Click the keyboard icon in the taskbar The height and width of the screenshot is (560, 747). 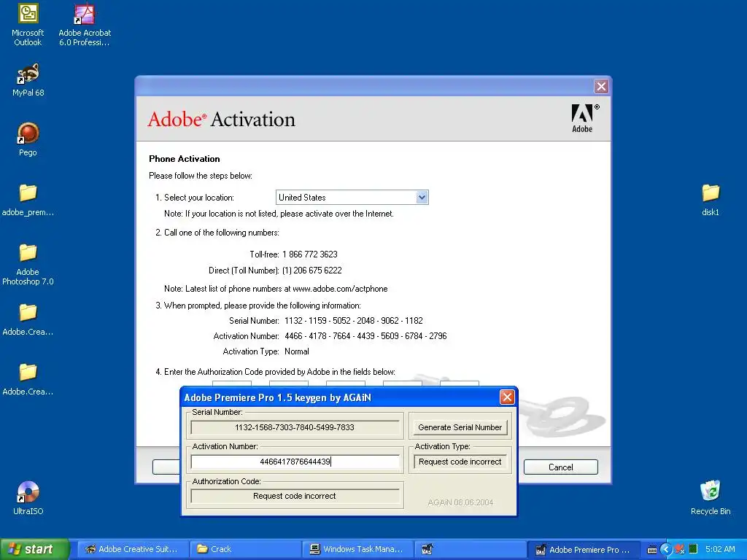coord(652,550)
